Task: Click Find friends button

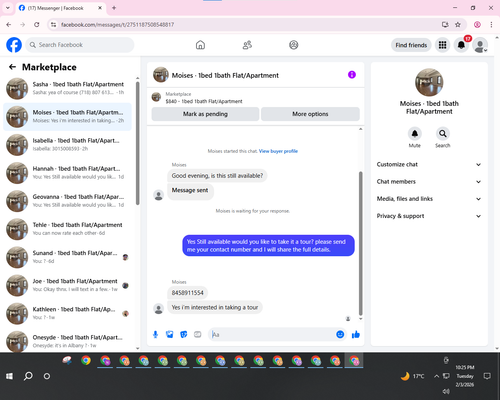Action: click(411, 45)
